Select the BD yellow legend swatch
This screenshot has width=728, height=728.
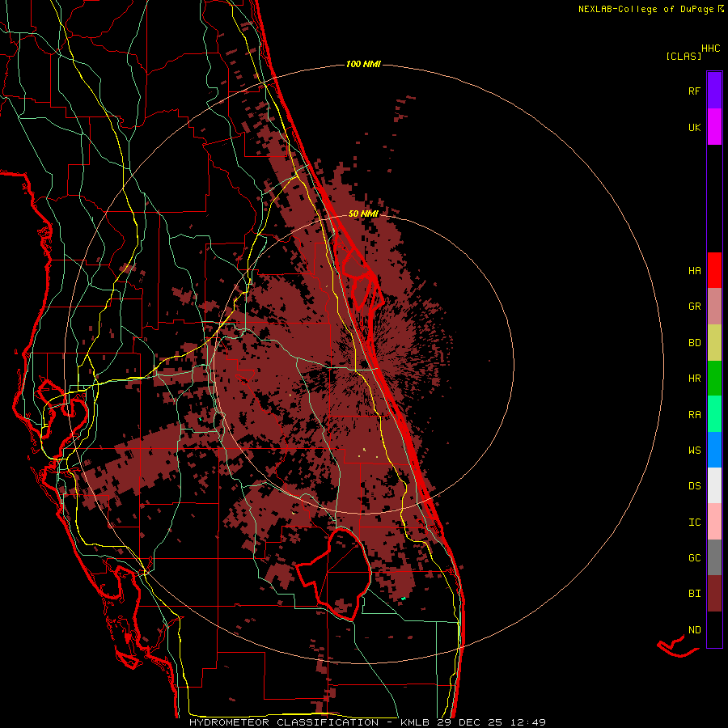(x=714, y=342)
